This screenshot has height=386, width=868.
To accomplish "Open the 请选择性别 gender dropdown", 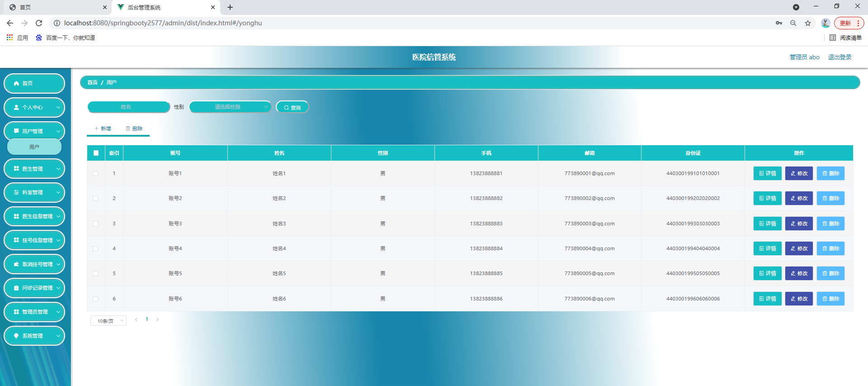I will 230,107.
